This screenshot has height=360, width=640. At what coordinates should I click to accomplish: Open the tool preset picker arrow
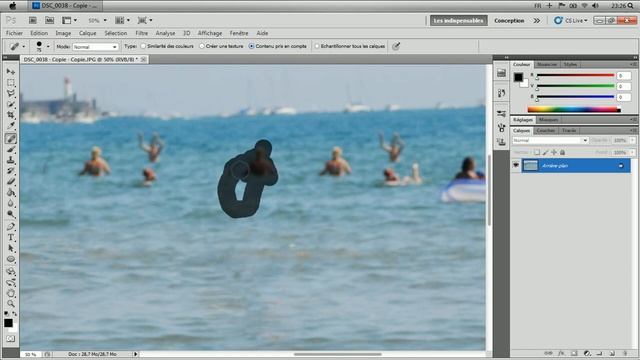24,47
